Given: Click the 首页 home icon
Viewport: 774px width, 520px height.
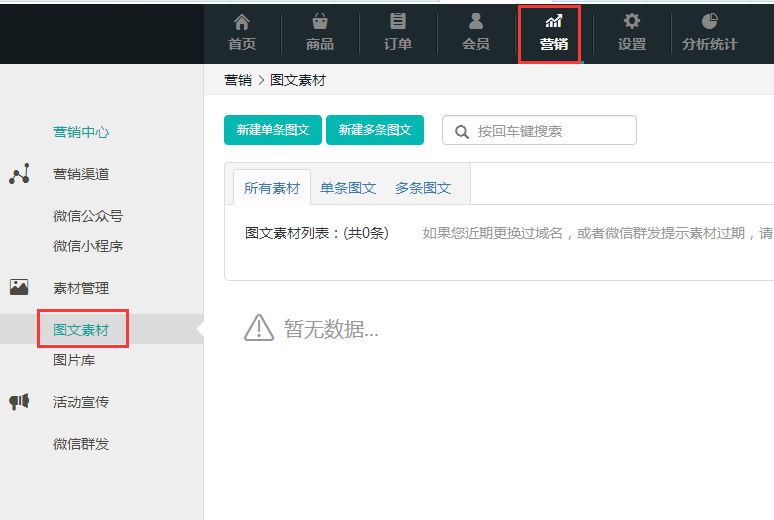Looking at the screenshot, I should (242, 21).
